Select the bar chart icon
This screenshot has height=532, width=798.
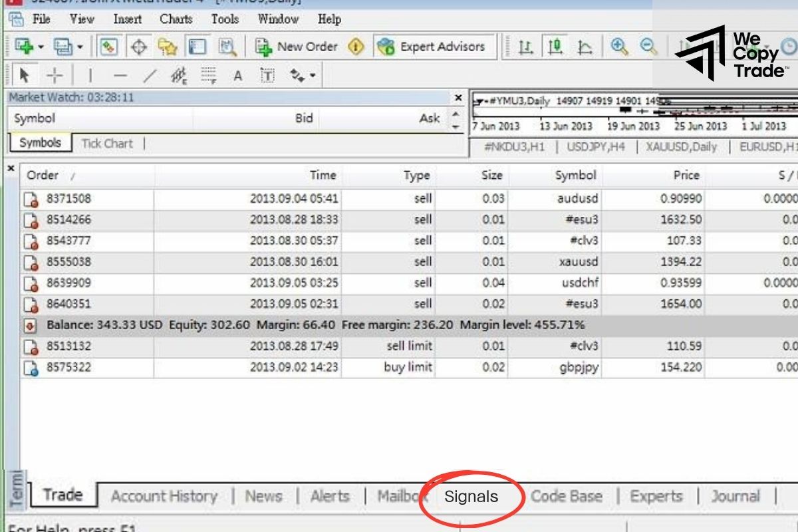click(525, 47)
